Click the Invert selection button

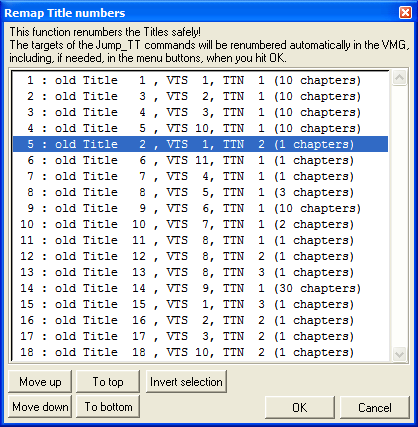click(186, 381)
